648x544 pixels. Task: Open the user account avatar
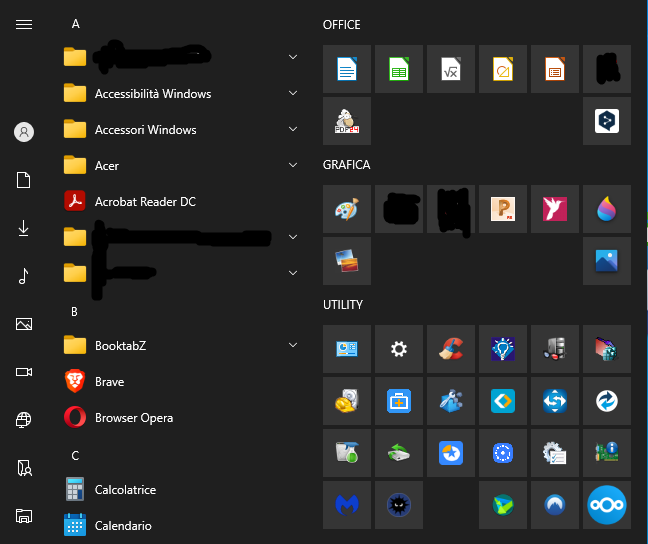pyautogui.click(x=24, y=132)
